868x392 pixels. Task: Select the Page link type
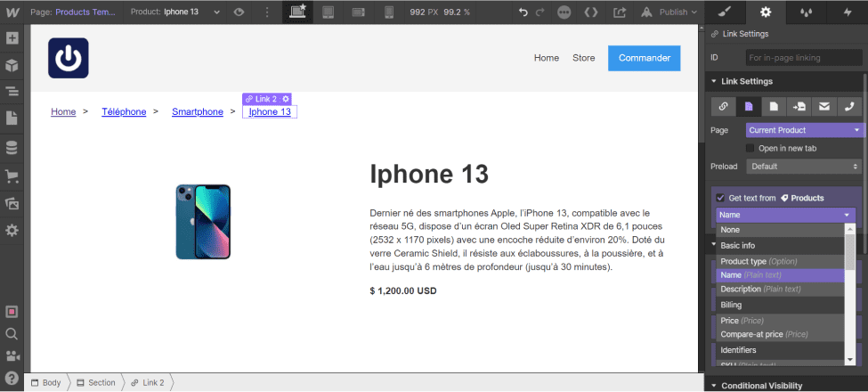tap(749, 106)
